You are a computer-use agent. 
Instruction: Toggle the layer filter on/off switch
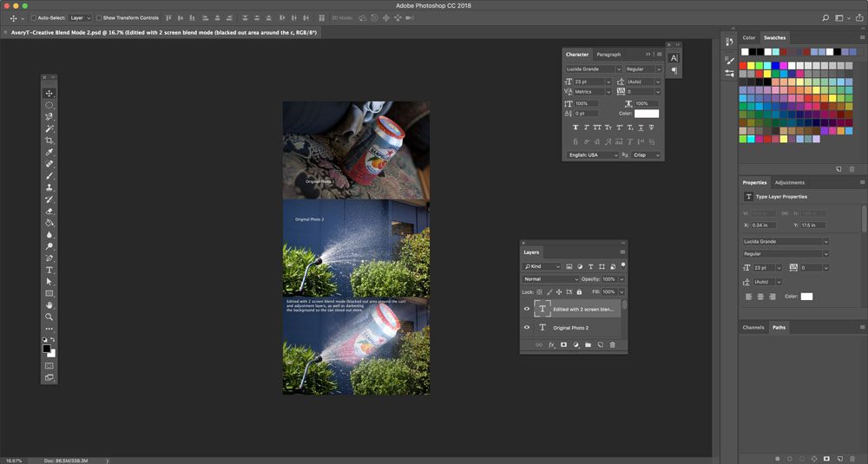tap(623, 266)
